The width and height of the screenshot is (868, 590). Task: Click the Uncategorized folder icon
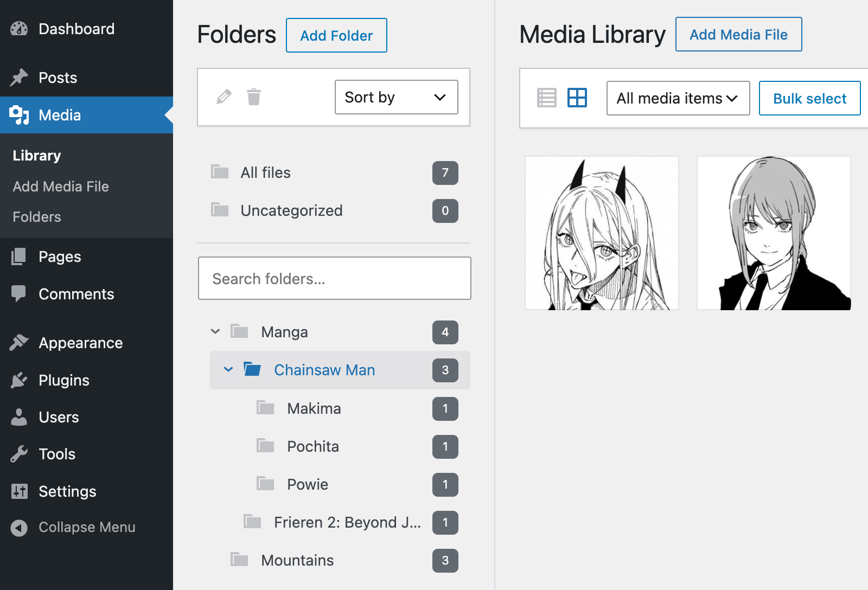point(220,210)
